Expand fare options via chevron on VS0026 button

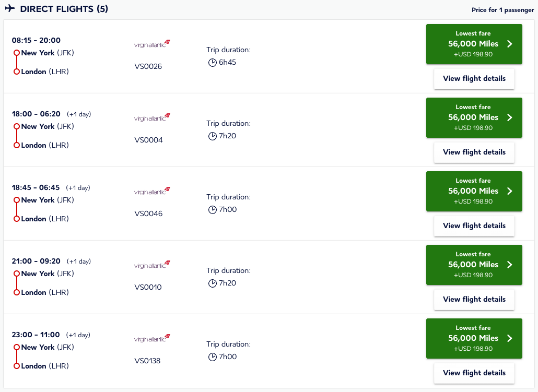(509, 44)
